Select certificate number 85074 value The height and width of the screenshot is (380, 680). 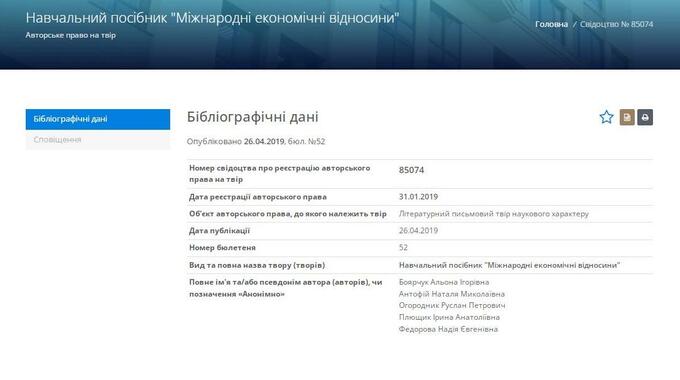[x=411, y=170]
